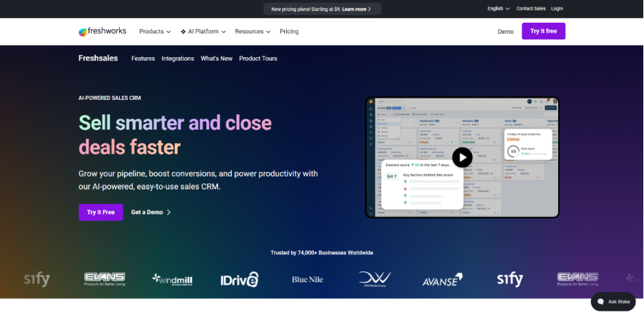Screen dimensions: 644x319
Task: Click the AI Platform sparkle icon
Action: [x=183, y=32]
